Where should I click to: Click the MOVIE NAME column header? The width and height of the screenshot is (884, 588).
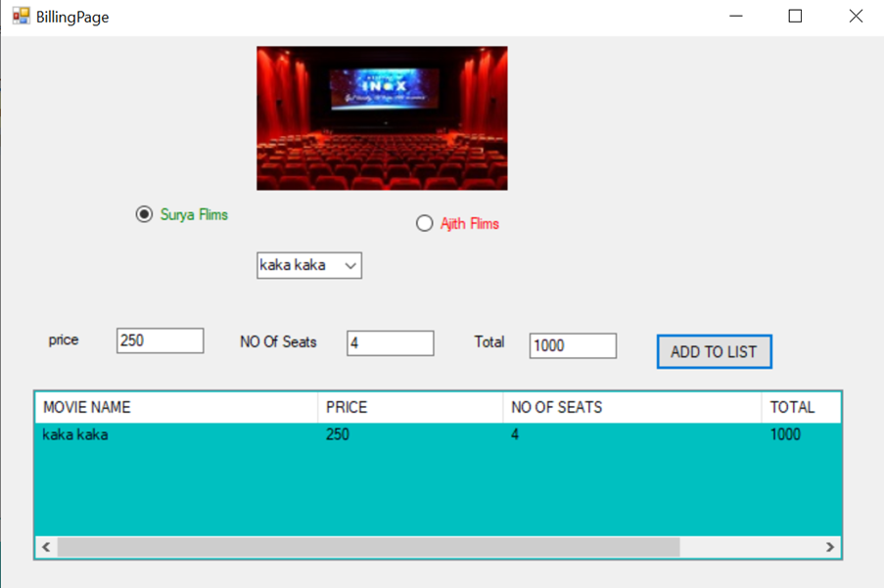tap(176, 407)
